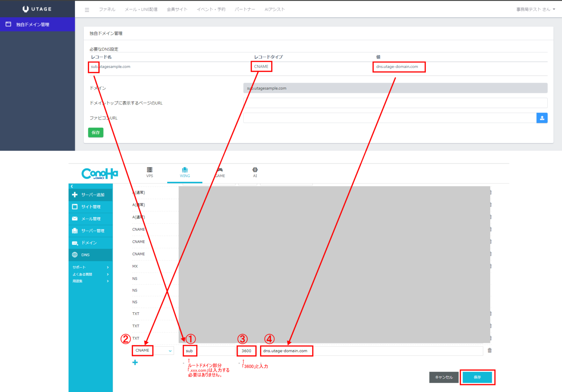This screenshot has width=562, height=392.
Task: Expand the よくある質問 sidebar item
Action: [90, 274]
